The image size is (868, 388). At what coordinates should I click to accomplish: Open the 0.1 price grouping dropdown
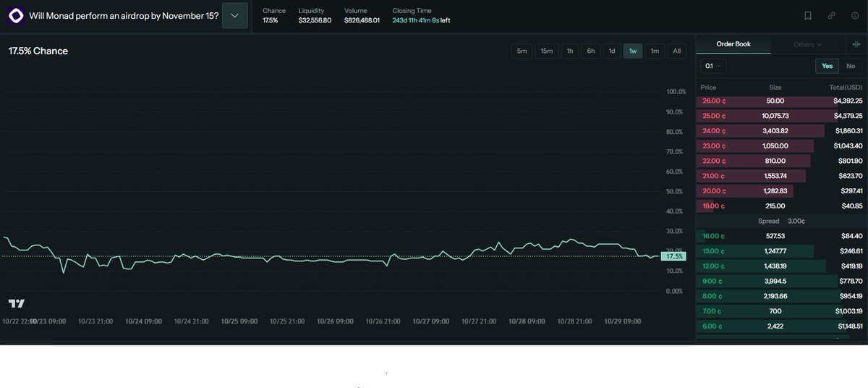coord(713,66)
